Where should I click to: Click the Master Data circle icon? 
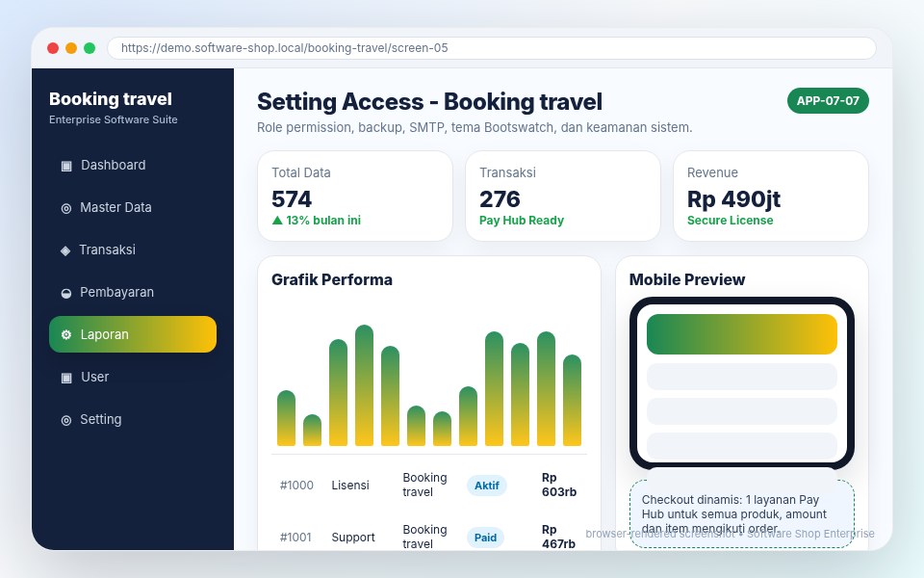coord(66,208)
